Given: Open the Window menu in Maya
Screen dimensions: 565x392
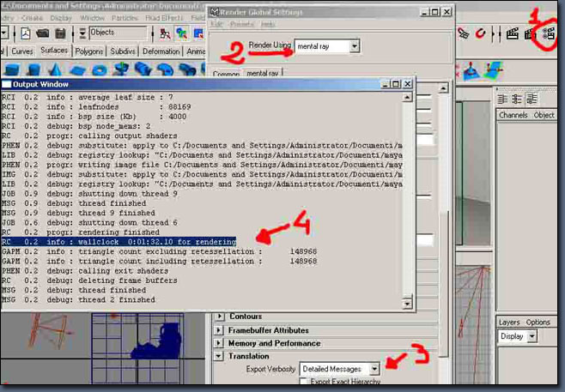Looking at the screenshot, I should pyautogui.click(x=92, y=18).
